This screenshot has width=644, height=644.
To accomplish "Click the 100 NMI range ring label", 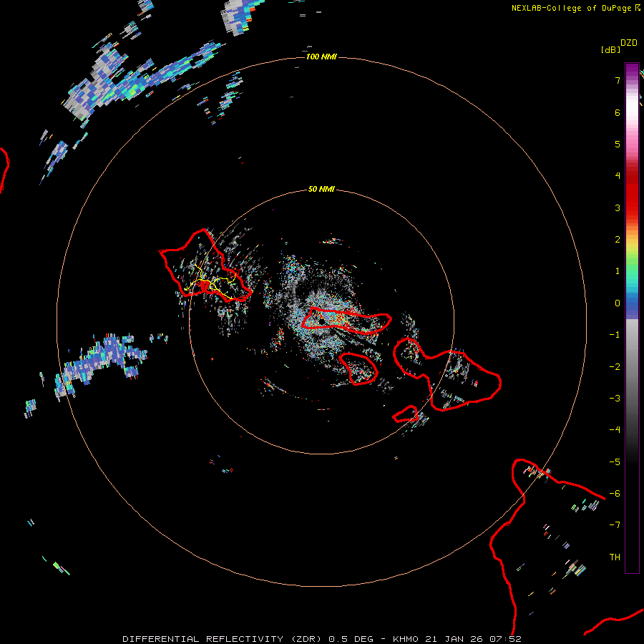I will 321,57.
